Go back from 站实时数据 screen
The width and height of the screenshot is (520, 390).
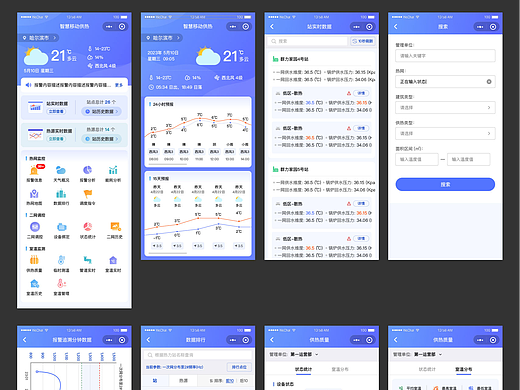click(272, 26)
